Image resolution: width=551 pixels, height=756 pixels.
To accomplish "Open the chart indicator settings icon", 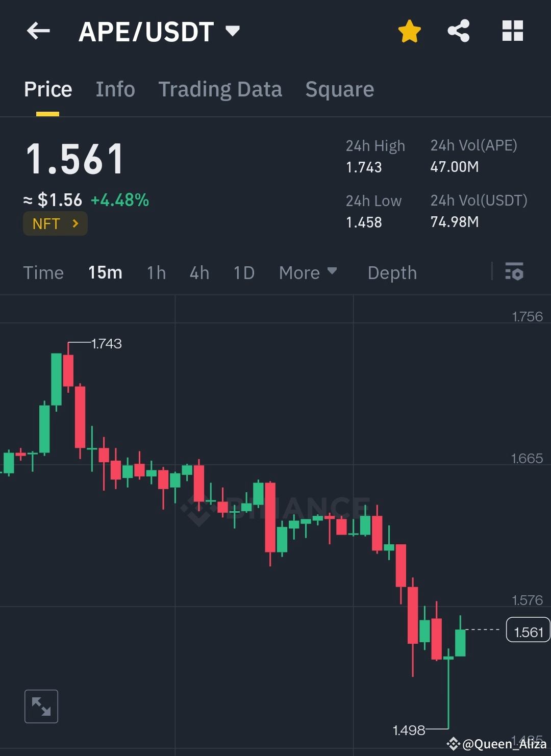I will click(x=515, y=273).
